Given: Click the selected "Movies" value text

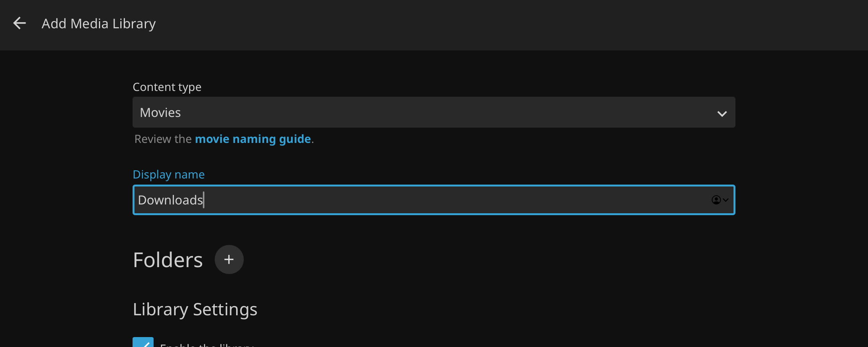Looking at the screenshot, I should click(160, 113).
